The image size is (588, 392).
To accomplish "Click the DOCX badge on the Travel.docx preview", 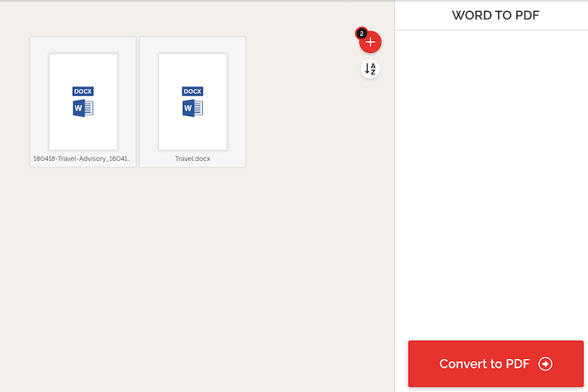I will [193, 92].
